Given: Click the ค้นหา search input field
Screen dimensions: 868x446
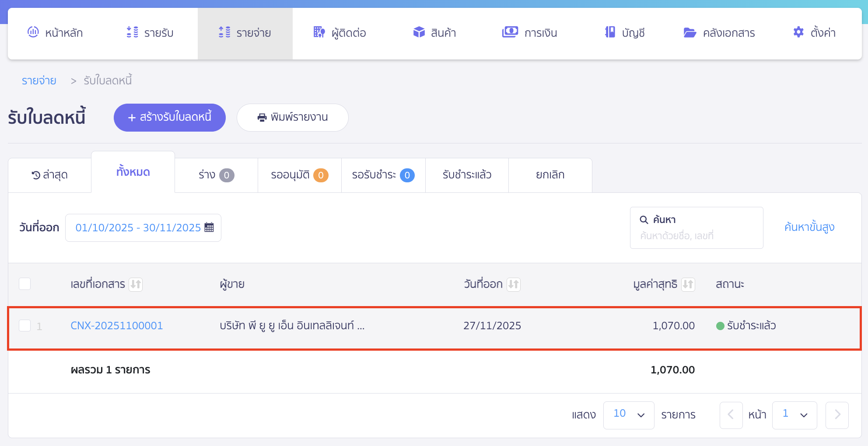Looking at the screenshot, I should pyautogui.click(x=696, y=235).
